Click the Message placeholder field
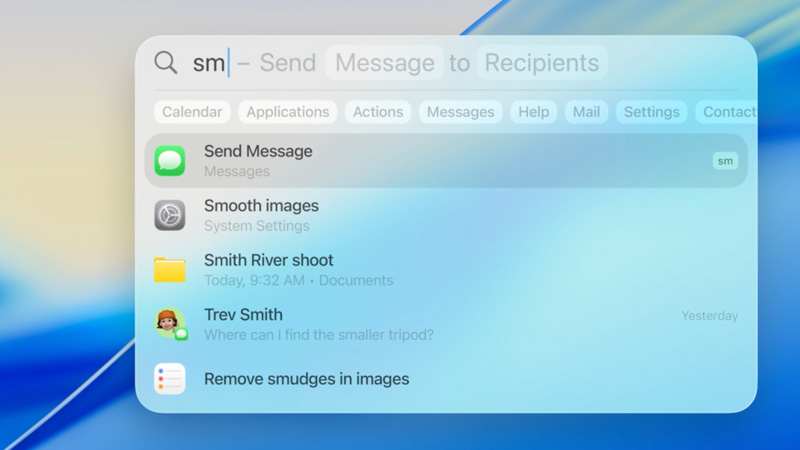 coord(385,63)
